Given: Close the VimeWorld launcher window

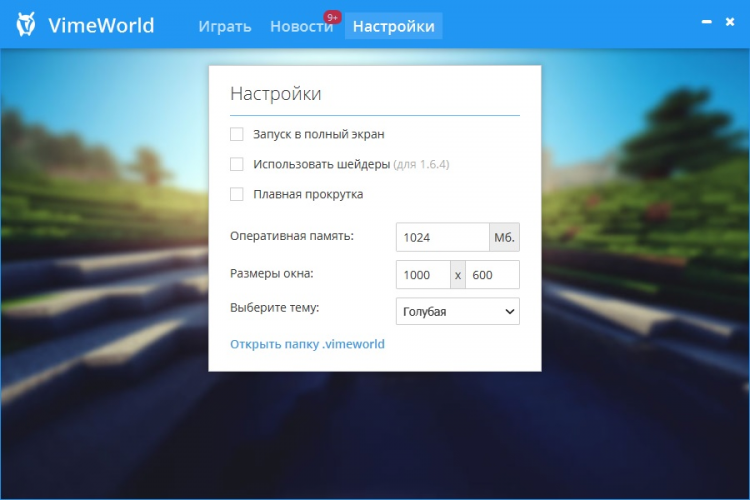Looking at the screenshot, I should (730, 22).
